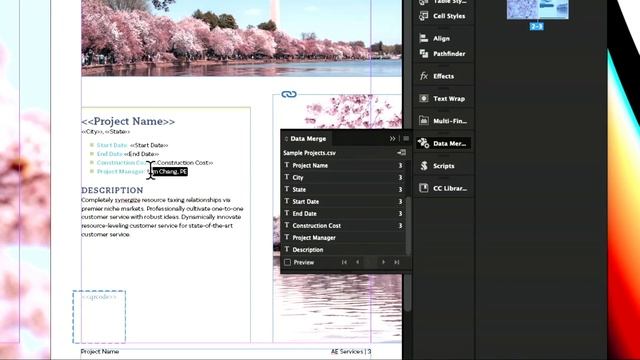Select the Description data field

(x=343, y=249)
